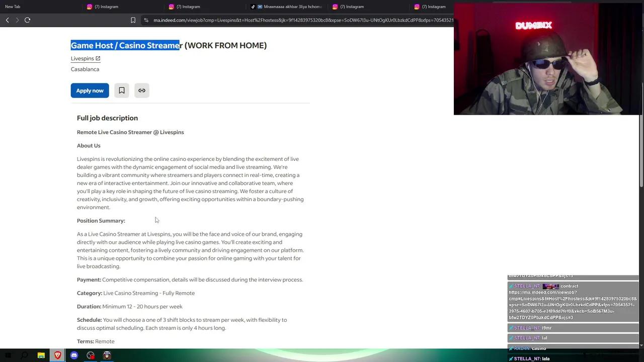Copy the job link using the chain icon
Image resolution: width=644 pixels, height=362 pixels.
(x=142, y=90)
